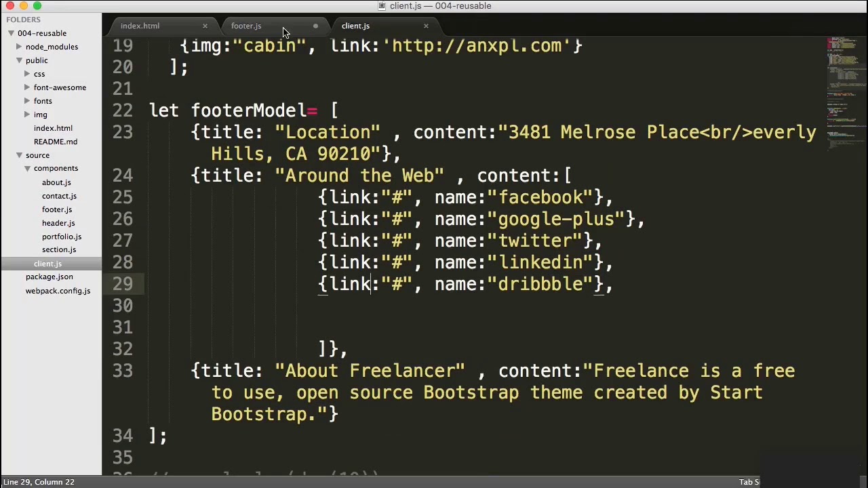Image resolution: width=868 pixels, height=488 pixels.
Task: Click the "Around the Web" string
Action: [x=359, y=176]
